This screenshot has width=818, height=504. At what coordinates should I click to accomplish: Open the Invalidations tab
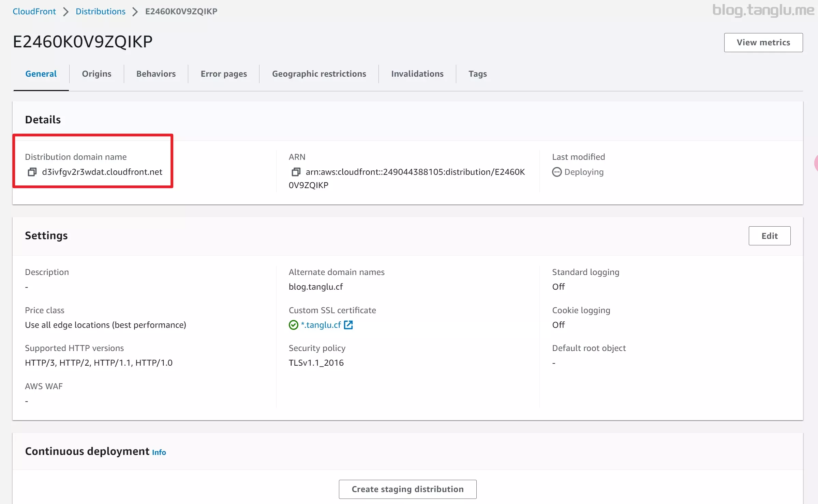click(x=417, y=74)
